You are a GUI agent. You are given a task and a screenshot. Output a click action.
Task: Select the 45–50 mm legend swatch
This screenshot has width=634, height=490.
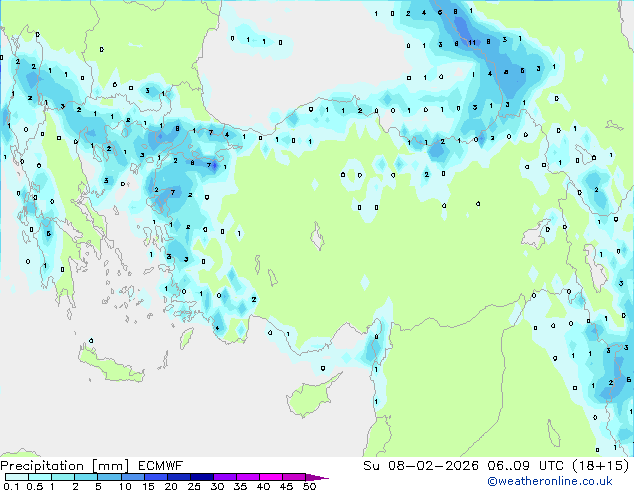294,477
